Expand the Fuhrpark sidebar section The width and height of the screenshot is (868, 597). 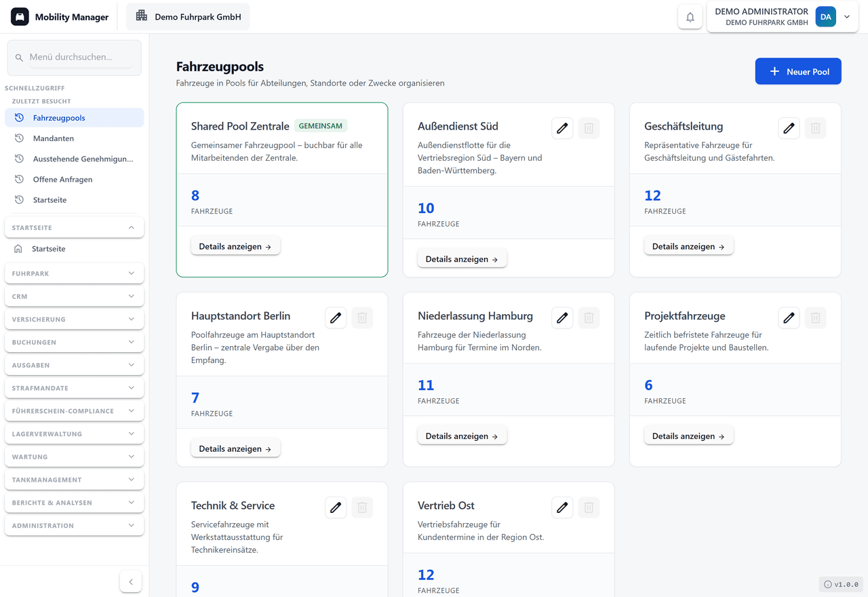tap(75, 273)
